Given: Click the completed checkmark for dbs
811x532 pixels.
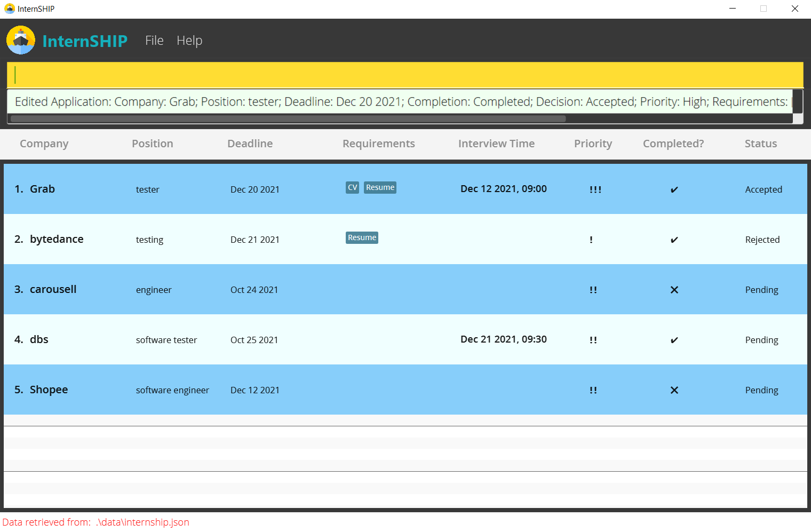Looking at the screenshot, I should click(674, 340).
